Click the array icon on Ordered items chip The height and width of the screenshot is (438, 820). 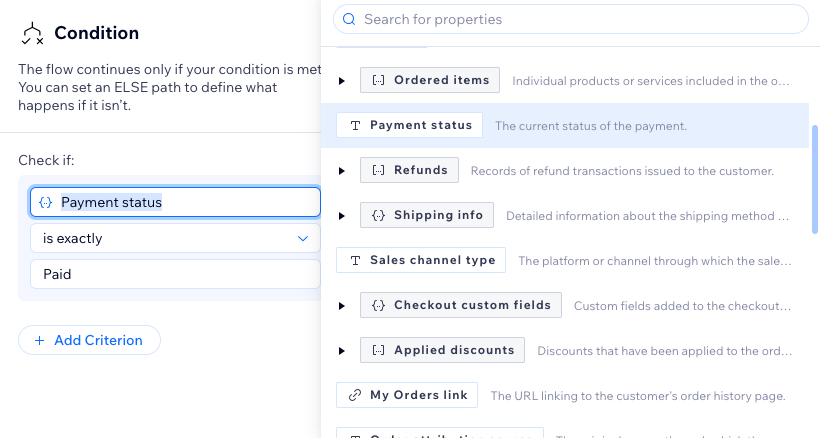[378, 80]
